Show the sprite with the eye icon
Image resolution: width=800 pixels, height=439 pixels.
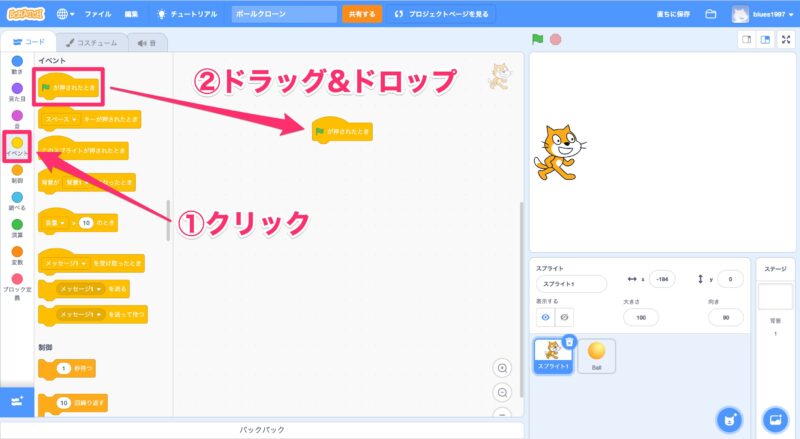tap(544, 316)
